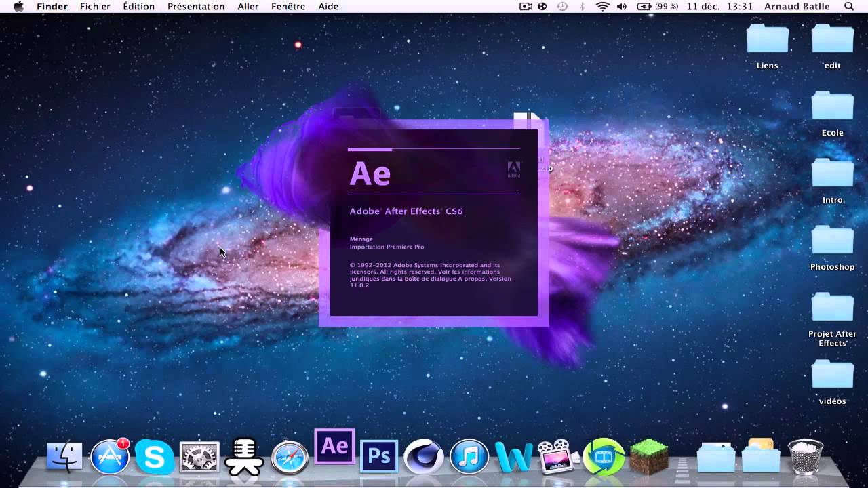Image resolution: width=868 pixels, height=488 pixels.
Task: Open the film projector Dock app
Action: tap(557, 457)
